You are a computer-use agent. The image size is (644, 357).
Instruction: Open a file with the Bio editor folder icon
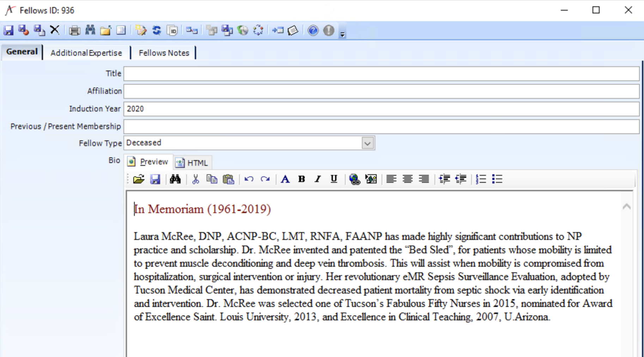point(139,179)
